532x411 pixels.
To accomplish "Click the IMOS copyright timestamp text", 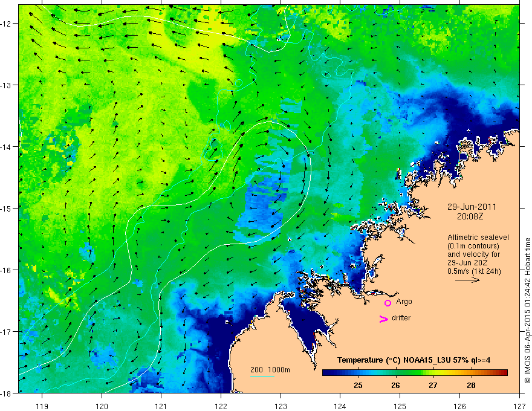I will point(527,311).
